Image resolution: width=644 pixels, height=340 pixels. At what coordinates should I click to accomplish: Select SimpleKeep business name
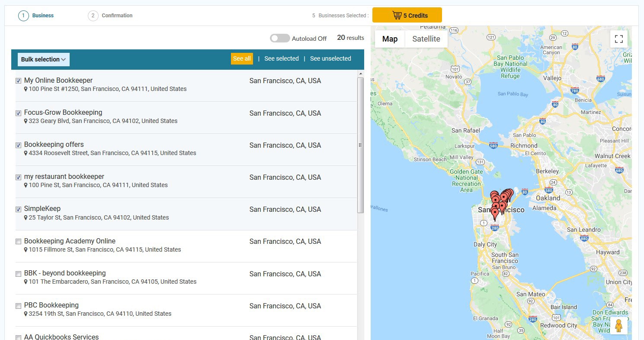click(42, 209)
